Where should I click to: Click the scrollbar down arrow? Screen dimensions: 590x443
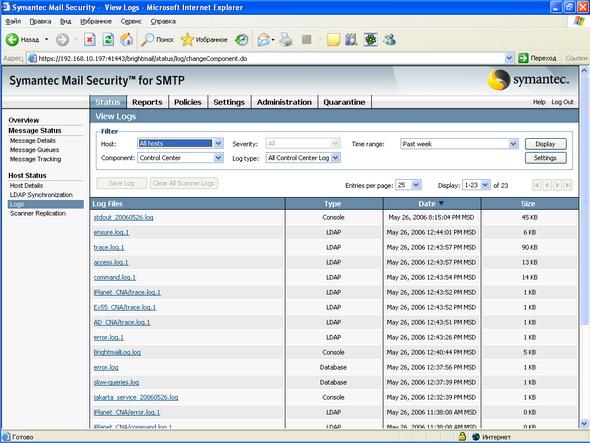coord(584,423)
